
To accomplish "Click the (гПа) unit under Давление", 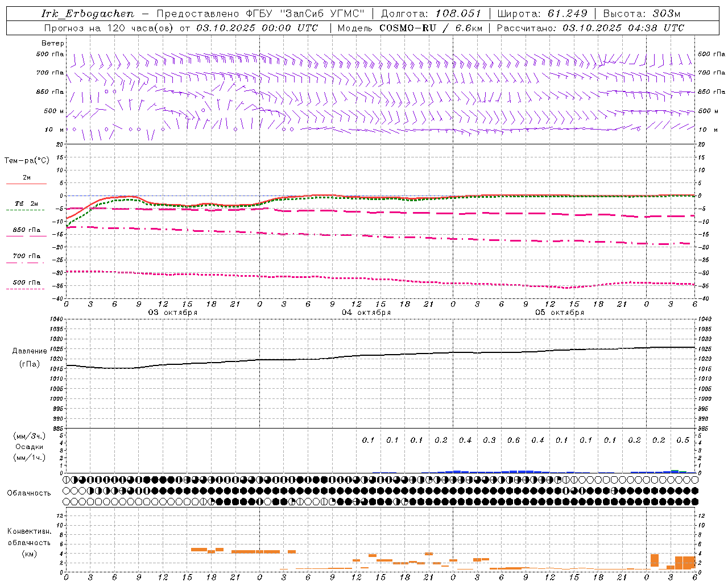I will point(30,364).
